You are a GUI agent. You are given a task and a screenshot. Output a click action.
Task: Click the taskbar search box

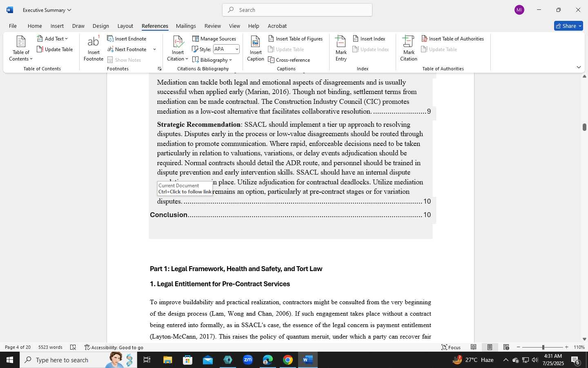click(78, 360)
